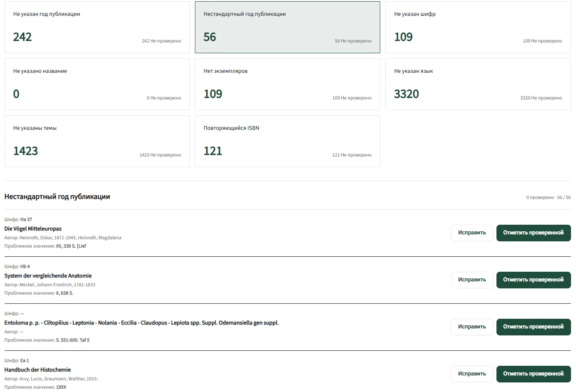576x392 pixels.
Task: Mark the Entoloma record as checked
Action: tap(534, 327)
